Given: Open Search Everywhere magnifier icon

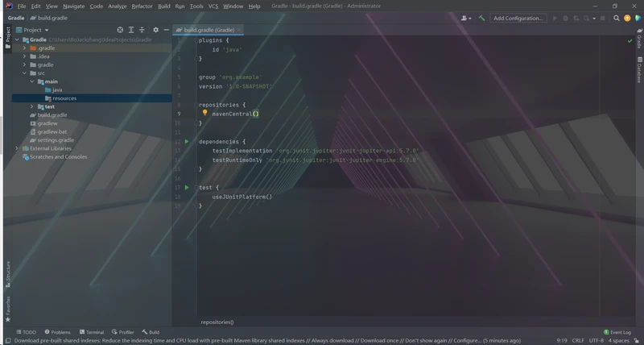Looking at the screenshot, I should pos(616,18).
